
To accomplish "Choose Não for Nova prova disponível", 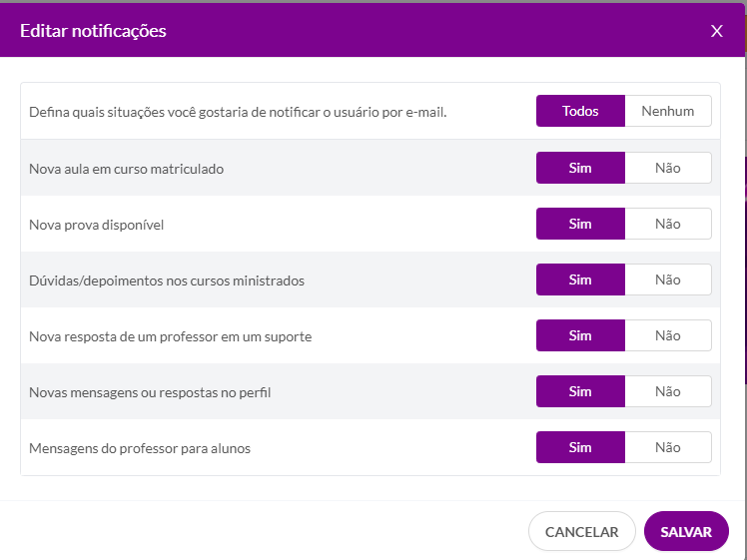I will pyautogui.click(x=668, y=224).
